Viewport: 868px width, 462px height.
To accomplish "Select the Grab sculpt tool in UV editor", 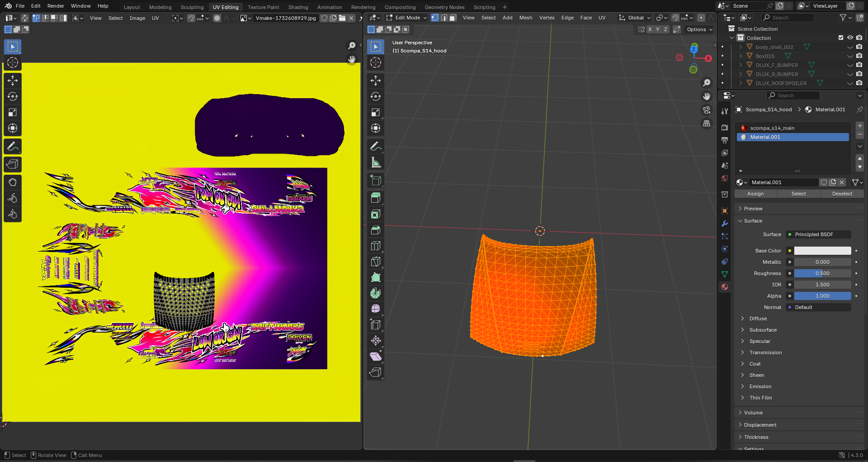I will coord(13,182).
